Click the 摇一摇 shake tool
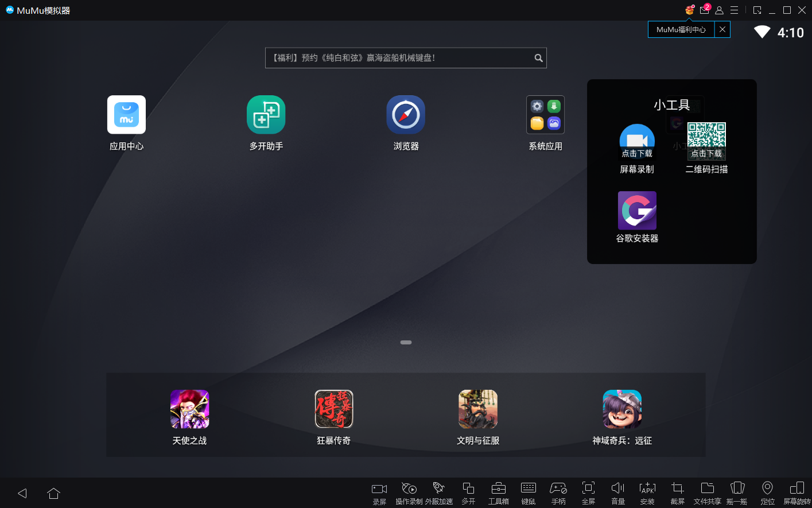The width and height of the screenshot is (812, 508). (737, 493)
